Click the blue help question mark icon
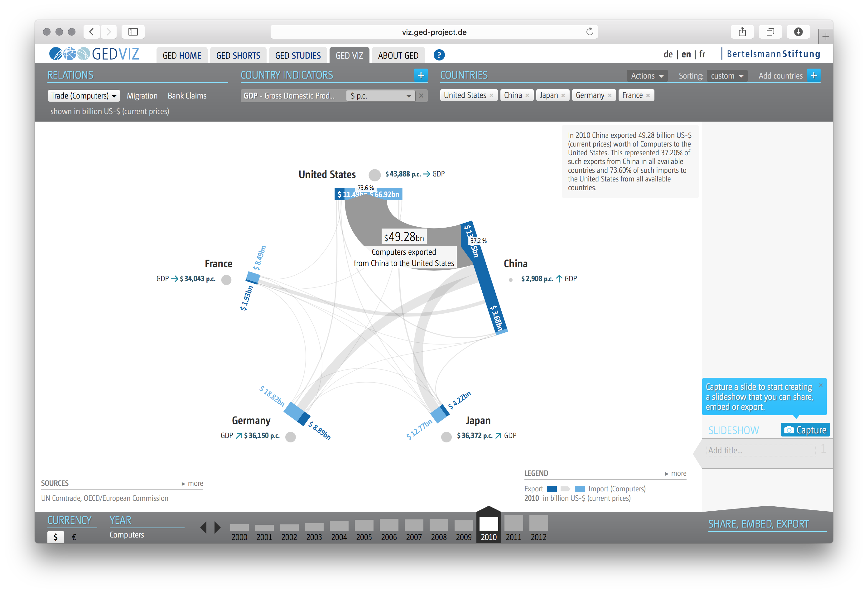Viewport: 868px width, 593px height. click(439, 55)
